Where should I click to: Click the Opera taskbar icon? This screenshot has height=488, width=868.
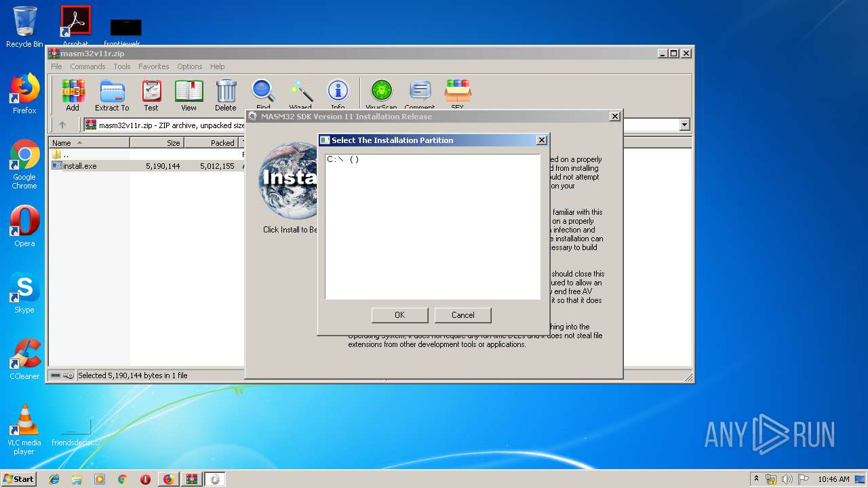(x=145, y=479)
